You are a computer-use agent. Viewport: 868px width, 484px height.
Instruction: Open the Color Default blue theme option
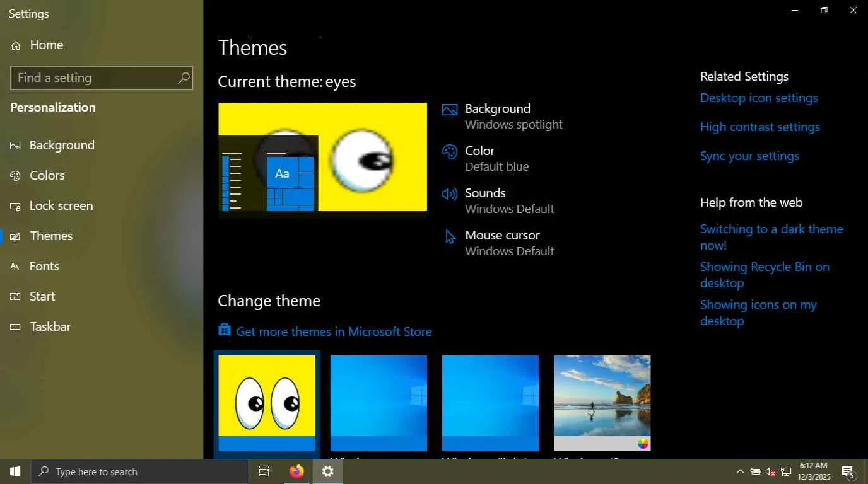tap(486, 159)
